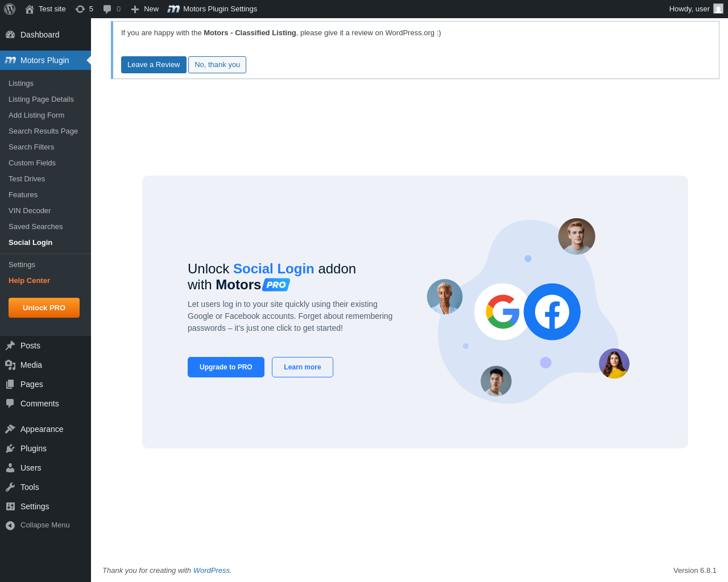This screenshot has height=582, width=728.
Task: Open Listing Page Details
Action: 41,99
